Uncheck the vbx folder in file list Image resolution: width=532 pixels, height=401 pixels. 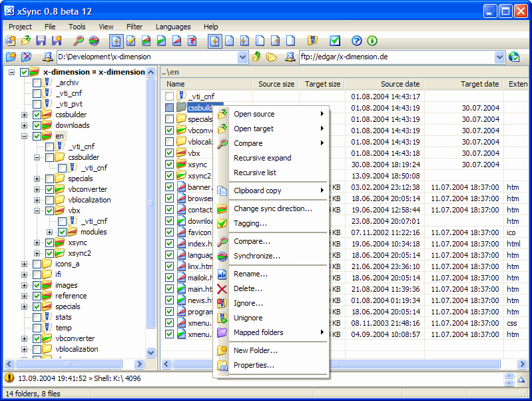169,153
